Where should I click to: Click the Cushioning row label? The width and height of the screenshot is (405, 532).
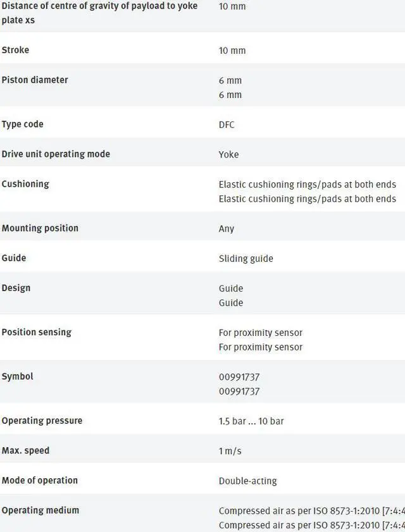click(x=25, y=183)
